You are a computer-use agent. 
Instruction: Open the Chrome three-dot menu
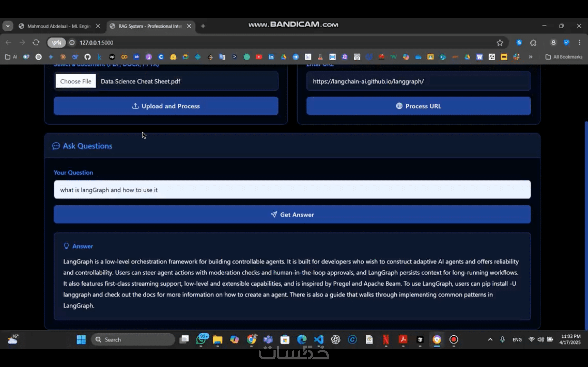tap(579, 43)
